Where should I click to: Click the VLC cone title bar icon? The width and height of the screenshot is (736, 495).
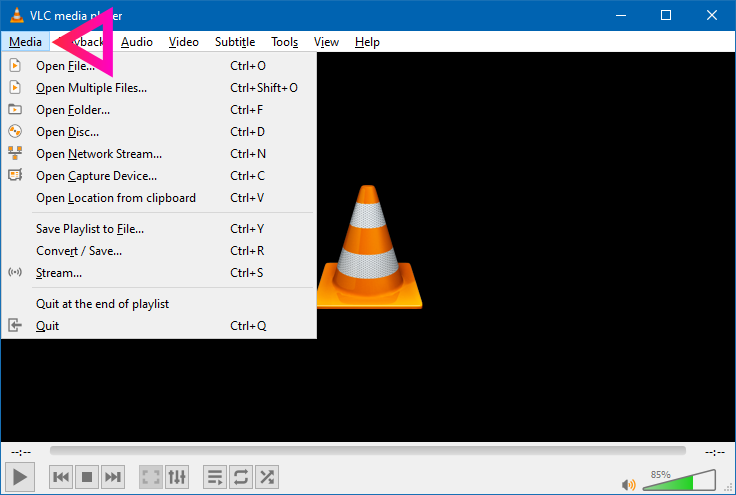17,15
